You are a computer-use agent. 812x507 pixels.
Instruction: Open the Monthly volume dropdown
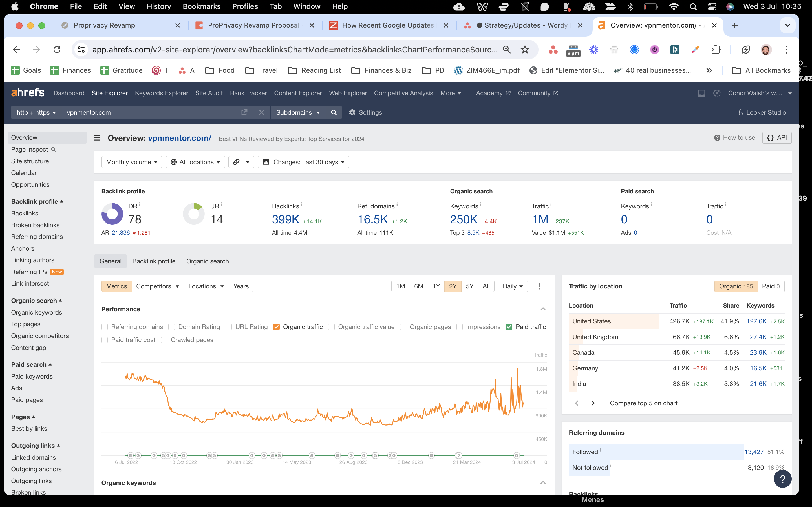(x=132, y=162)
